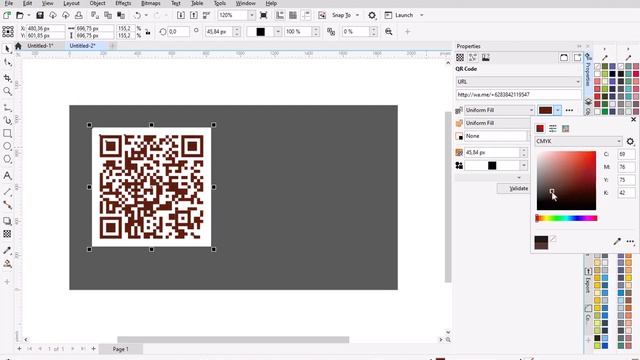Click the rainbow hue slider

pos(566,218)
